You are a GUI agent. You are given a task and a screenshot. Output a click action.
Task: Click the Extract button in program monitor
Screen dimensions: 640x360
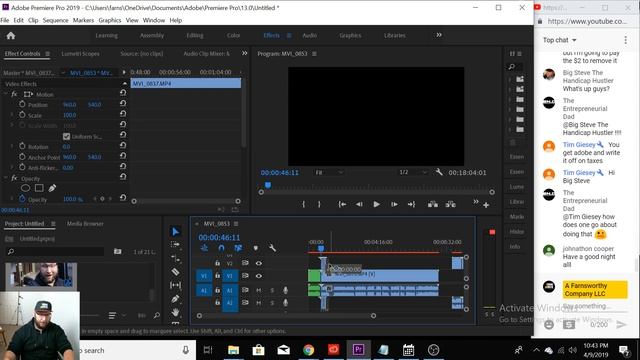click(451, 204)
